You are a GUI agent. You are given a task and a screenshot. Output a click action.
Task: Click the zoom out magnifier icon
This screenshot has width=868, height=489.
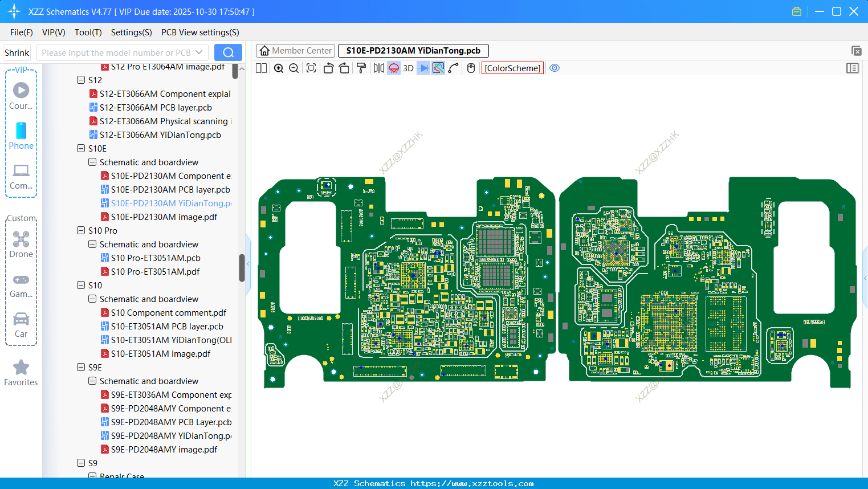point(294,68)
